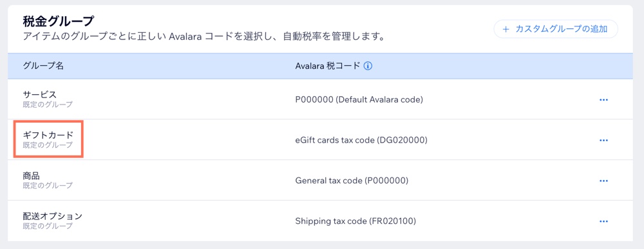Screen dimensions: 644x249
Task: Click the カスタムグループの追加 button
Action: point(556,29)
